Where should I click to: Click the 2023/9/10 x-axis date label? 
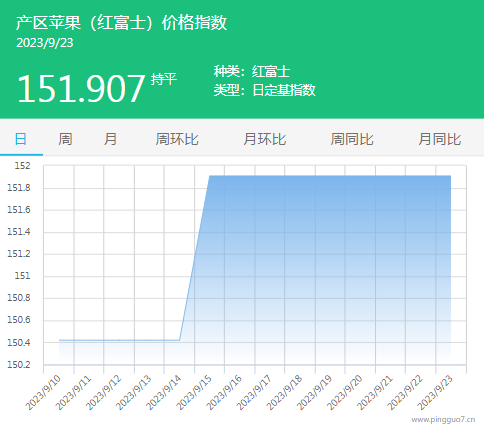[43, 392]
